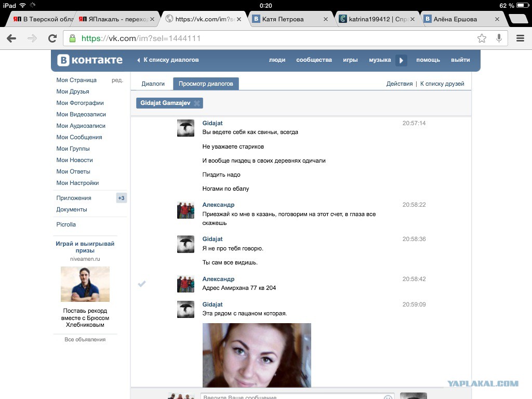Open Приложения in sidebar
Screen dimensions: 532x399
(74, 198)
